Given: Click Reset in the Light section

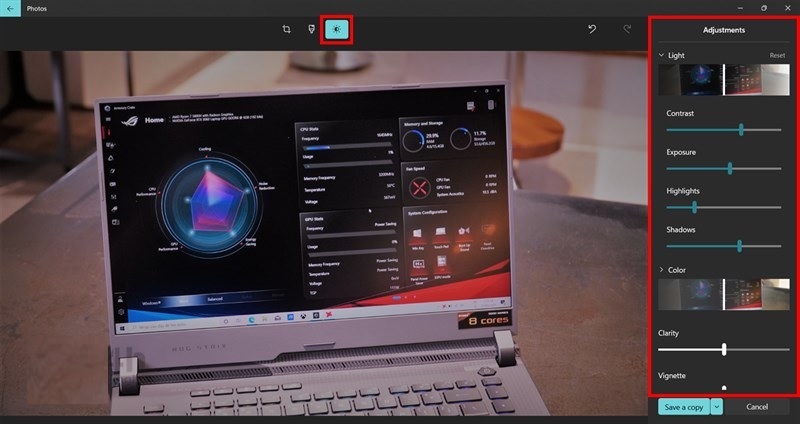Looking at the screenshot, I should (777, 55).
